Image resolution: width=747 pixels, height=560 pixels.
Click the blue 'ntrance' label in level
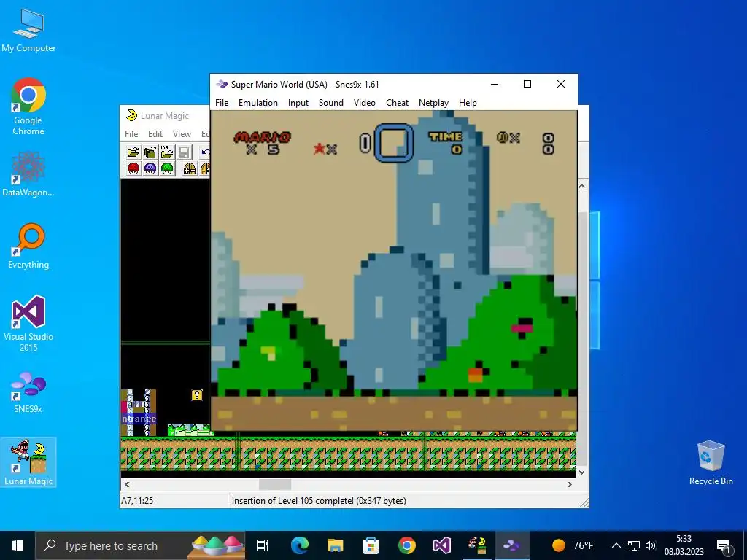[139, 419]
